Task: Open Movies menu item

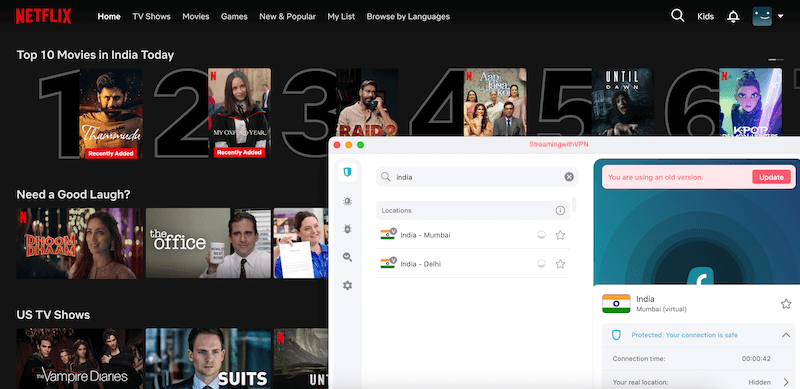Action: [196, 16]
